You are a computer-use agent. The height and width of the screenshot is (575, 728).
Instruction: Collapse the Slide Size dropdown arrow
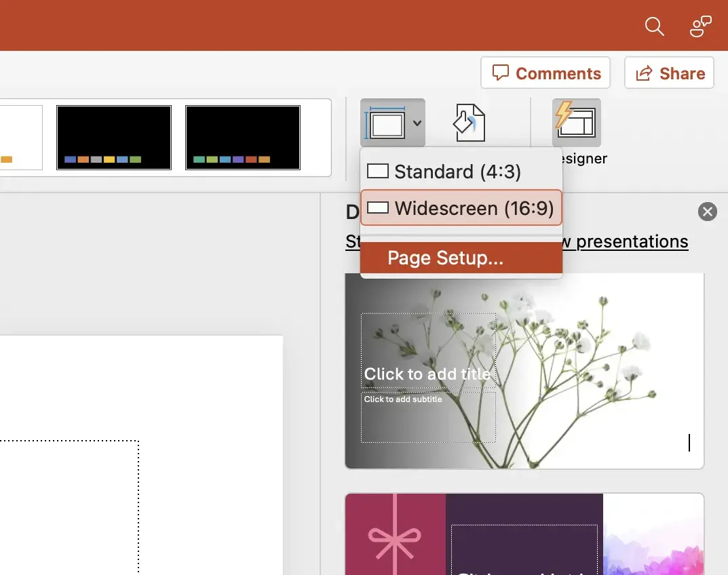pos(417,123)
